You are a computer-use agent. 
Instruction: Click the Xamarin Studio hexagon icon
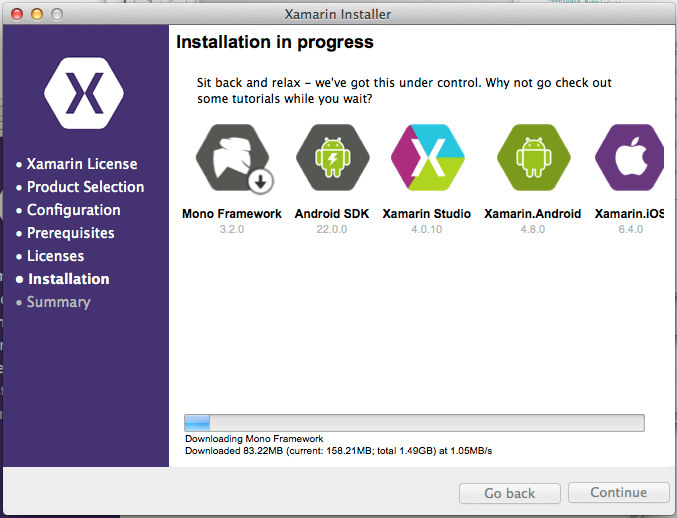[427, 158]
